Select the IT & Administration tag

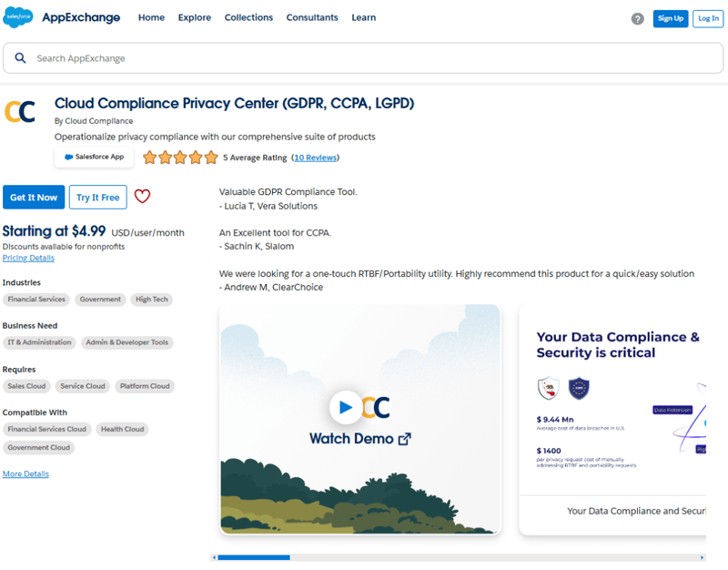39,342
